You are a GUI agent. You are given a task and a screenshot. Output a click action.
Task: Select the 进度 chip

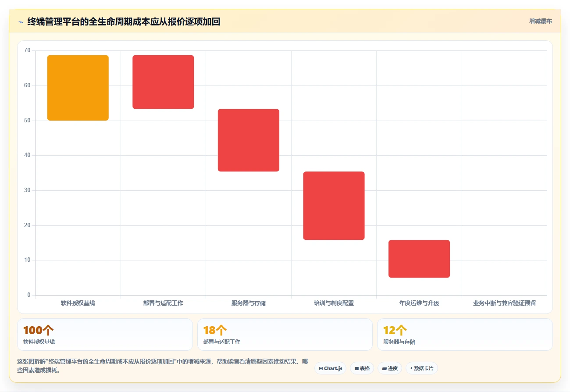(389, 368)
